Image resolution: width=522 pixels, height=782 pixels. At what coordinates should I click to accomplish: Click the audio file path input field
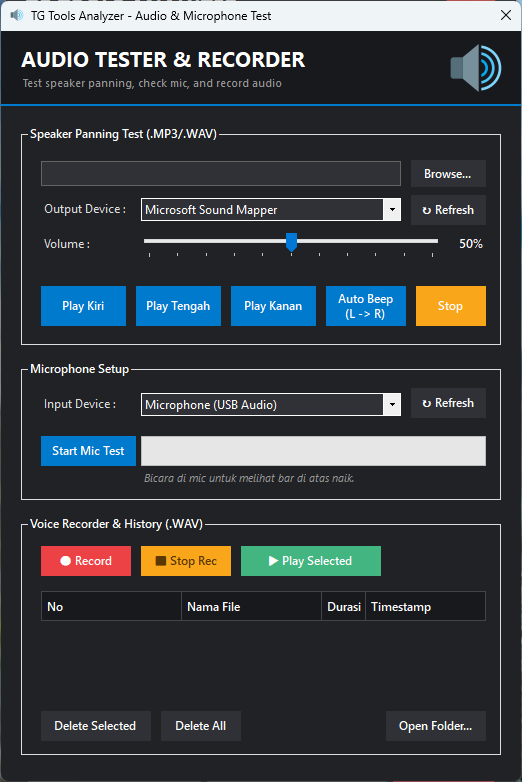pos(221,174)
